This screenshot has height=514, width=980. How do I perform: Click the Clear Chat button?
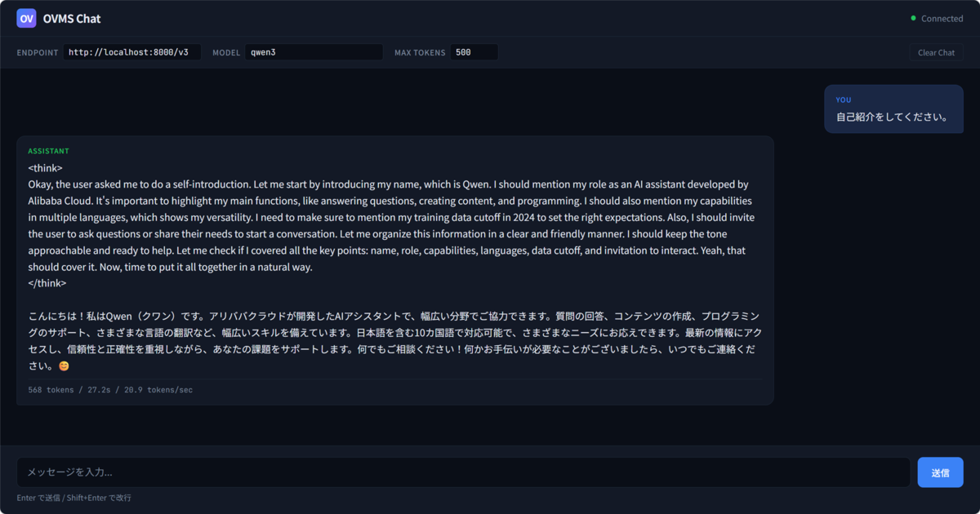click(x=936, y=52)
